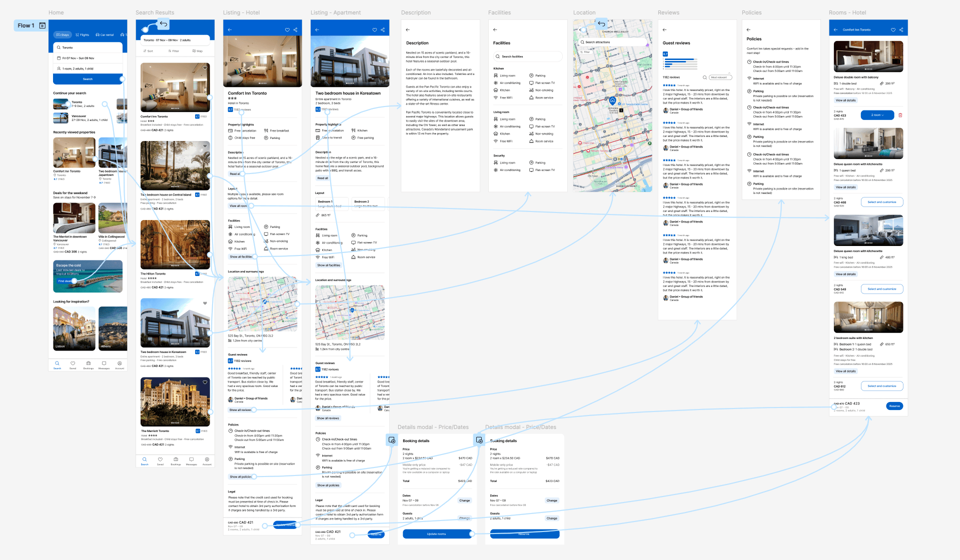
Task: Click the back-navigation badge above Search Results frame
Action: [163, 24]
